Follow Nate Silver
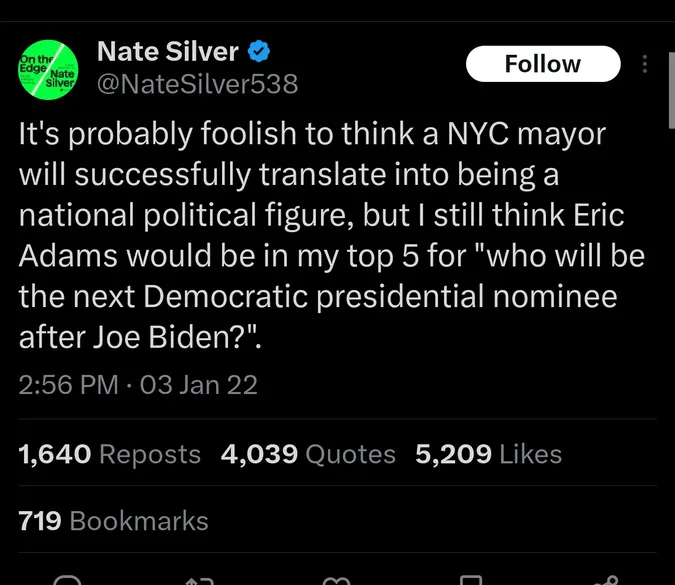The height and width of the screenshot is (585, 675). tap(542, 64)
